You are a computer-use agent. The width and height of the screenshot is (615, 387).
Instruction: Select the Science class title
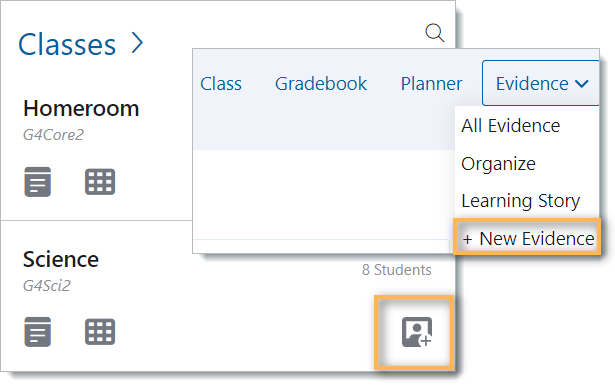(61, 259)
